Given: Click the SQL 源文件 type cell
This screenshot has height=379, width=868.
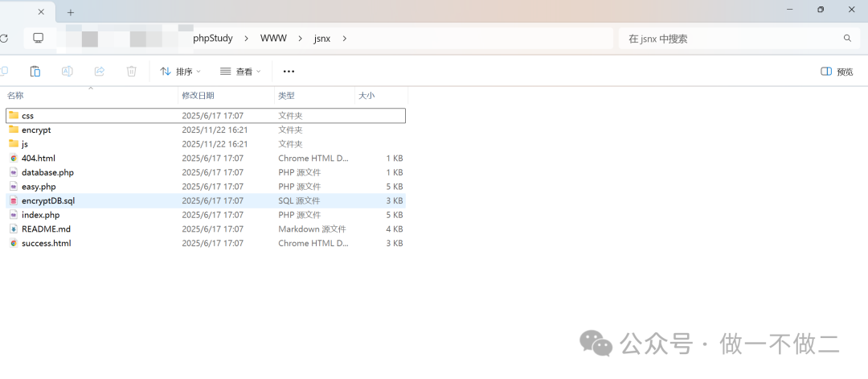Looking at the screenshot, I should tap(299, 200).
